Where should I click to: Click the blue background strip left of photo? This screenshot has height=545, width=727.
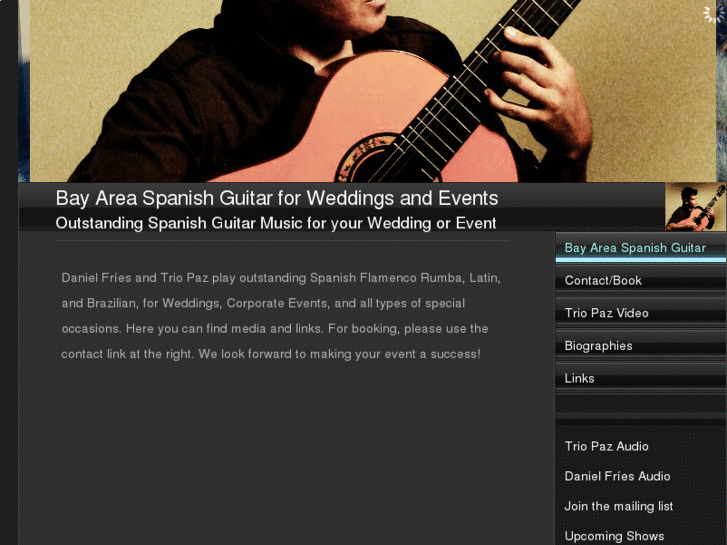point(24,91)
